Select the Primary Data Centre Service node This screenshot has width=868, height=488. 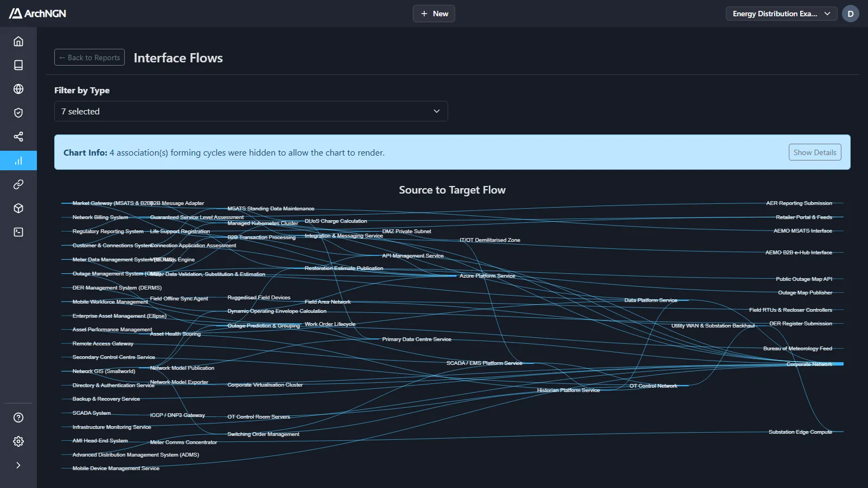pos(417,339)
